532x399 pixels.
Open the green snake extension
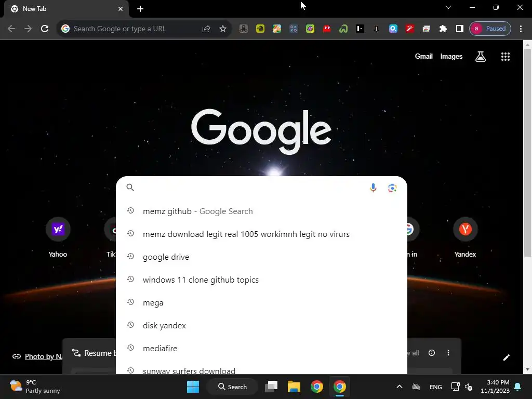coord(343,29)
